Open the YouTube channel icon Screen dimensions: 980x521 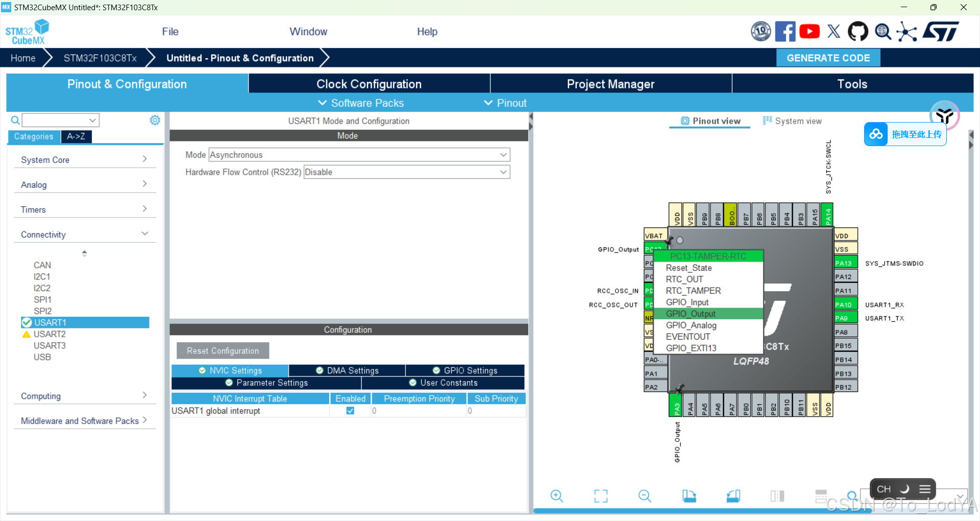pos(810,32)
